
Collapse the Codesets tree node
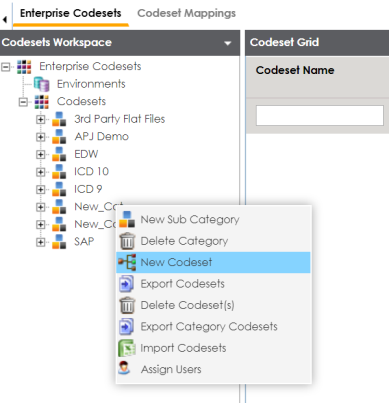coord(23,102)
